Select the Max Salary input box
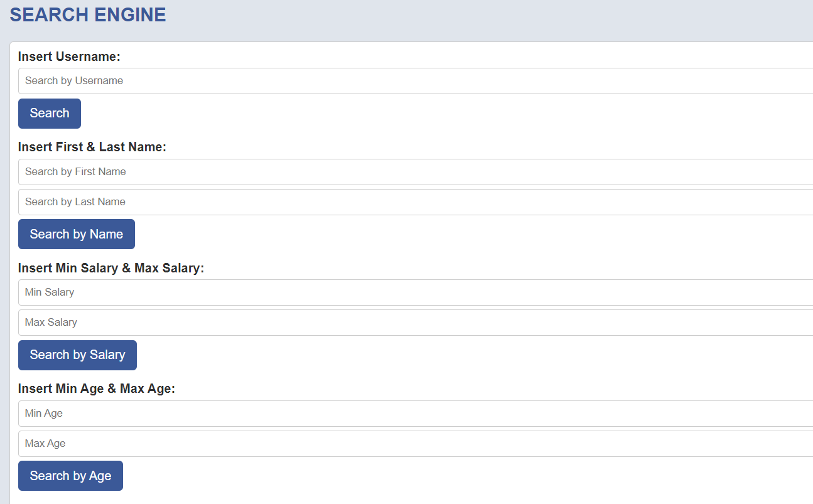 click(416, 323)
